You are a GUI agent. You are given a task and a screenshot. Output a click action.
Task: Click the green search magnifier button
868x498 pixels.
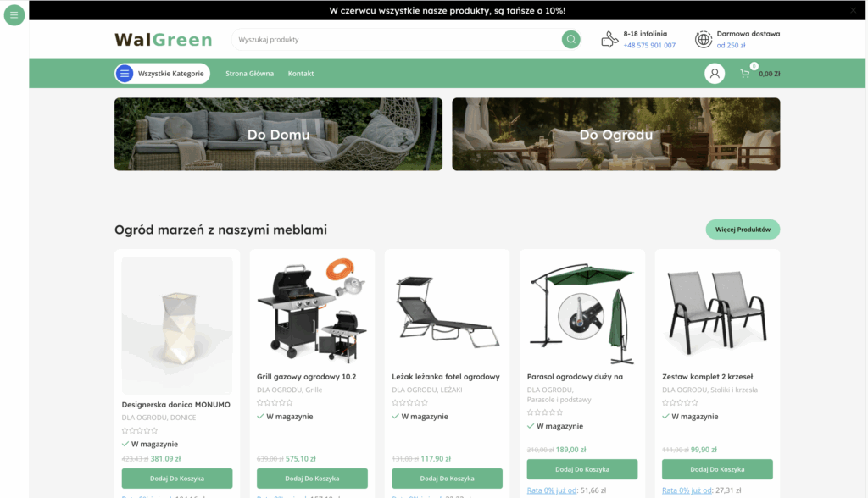(570, 39)
